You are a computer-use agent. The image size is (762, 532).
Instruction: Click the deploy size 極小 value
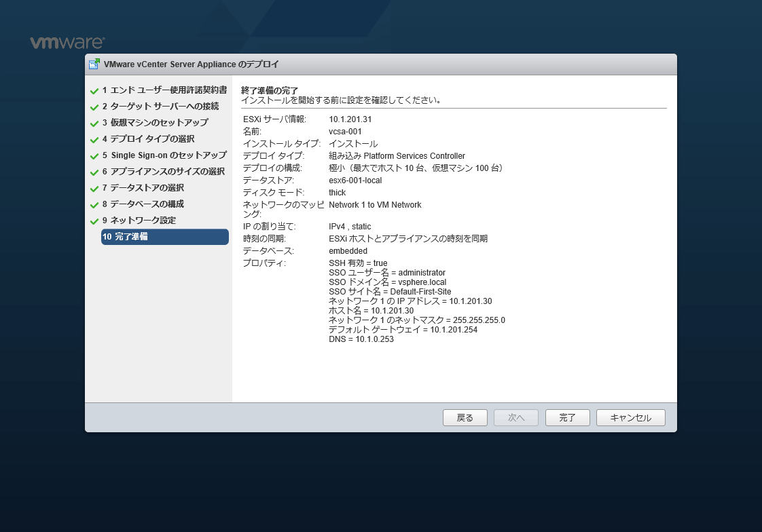pos(416,168)
